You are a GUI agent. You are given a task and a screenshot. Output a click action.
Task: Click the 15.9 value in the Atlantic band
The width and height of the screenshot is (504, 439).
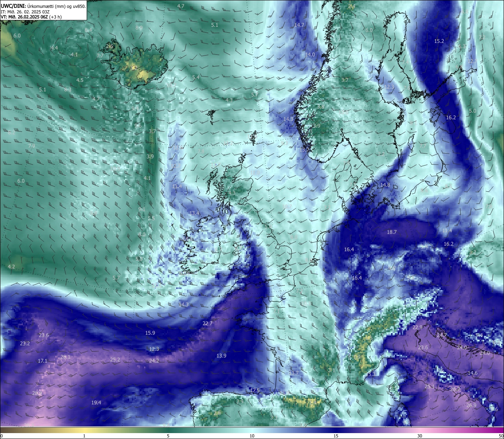point(150,333)
